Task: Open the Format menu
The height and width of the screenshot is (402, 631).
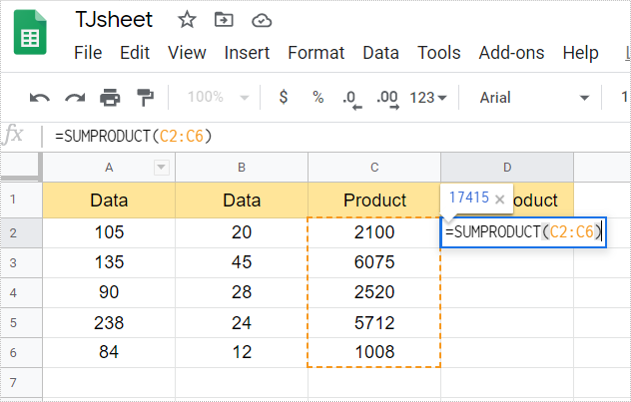Action: click(x=316, y=53)
